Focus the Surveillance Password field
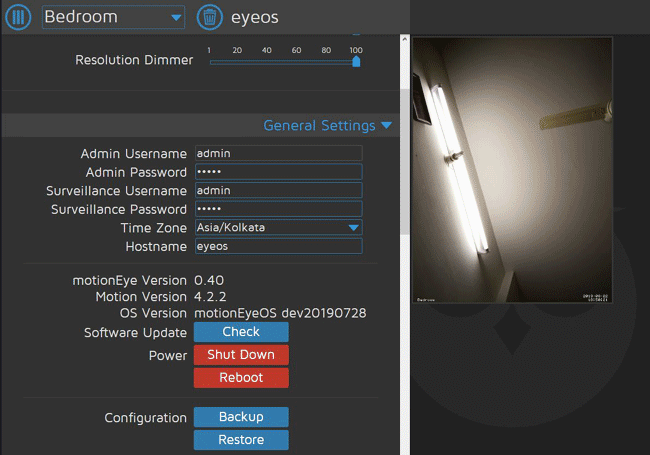This screenshot has width=650, height=455. tap(279, 209)
